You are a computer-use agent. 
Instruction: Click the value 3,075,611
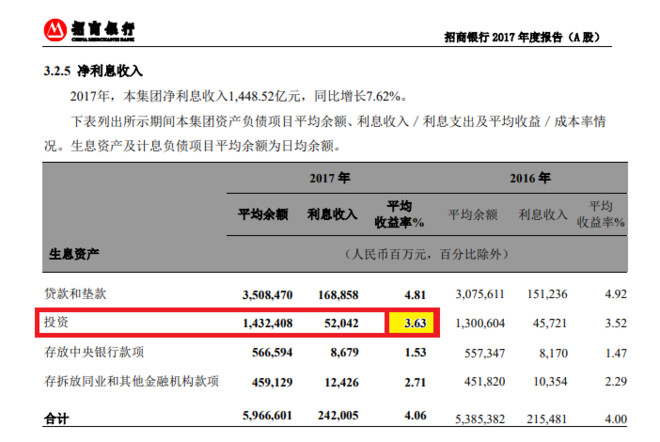480,294
